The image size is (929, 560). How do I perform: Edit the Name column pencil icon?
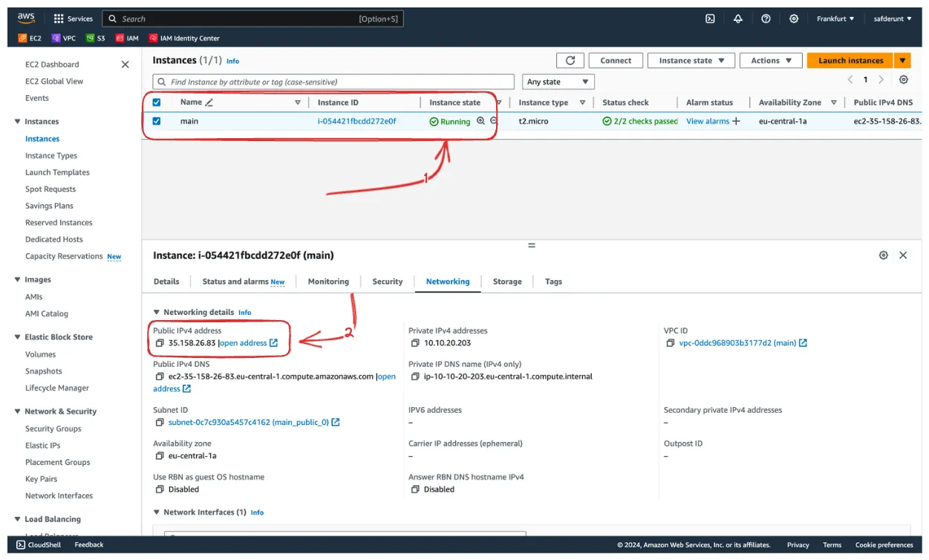tap(209, 102)
